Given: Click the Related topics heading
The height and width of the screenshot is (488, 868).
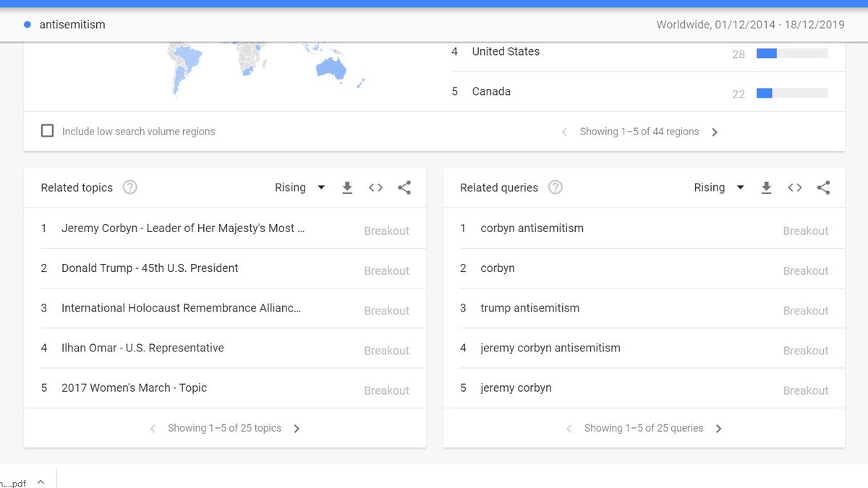Looking at the screenshot, I should coord(77,188).
